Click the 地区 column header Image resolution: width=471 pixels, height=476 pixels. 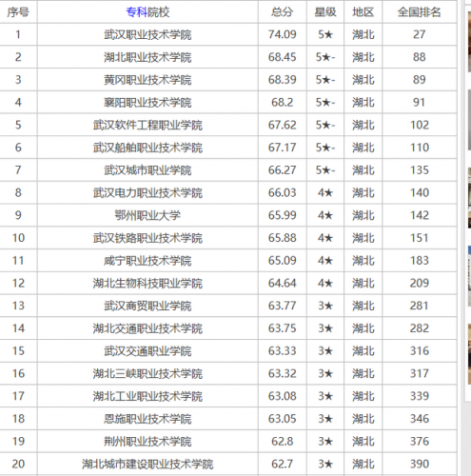coord(363,12)
